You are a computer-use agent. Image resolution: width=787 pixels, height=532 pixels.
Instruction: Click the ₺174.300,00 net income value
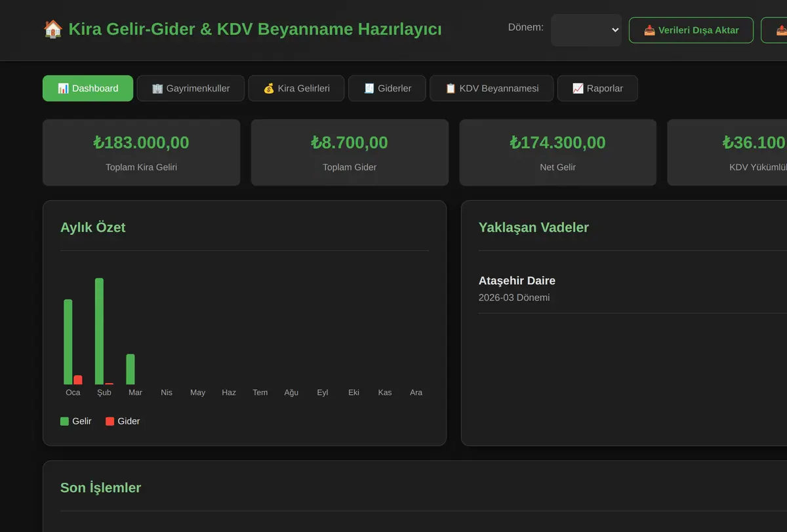click(557, 142)
